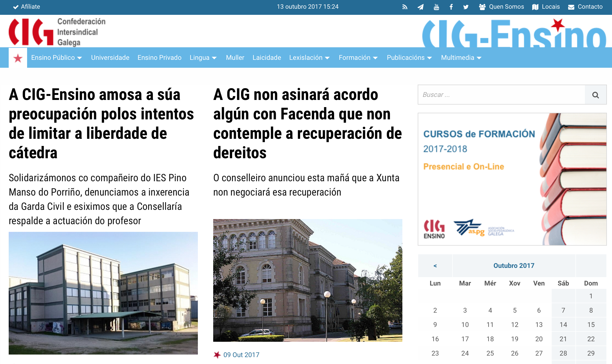612x364 pixels.
Task: Open the Twitter profile icon
Action: pos(466,7)
